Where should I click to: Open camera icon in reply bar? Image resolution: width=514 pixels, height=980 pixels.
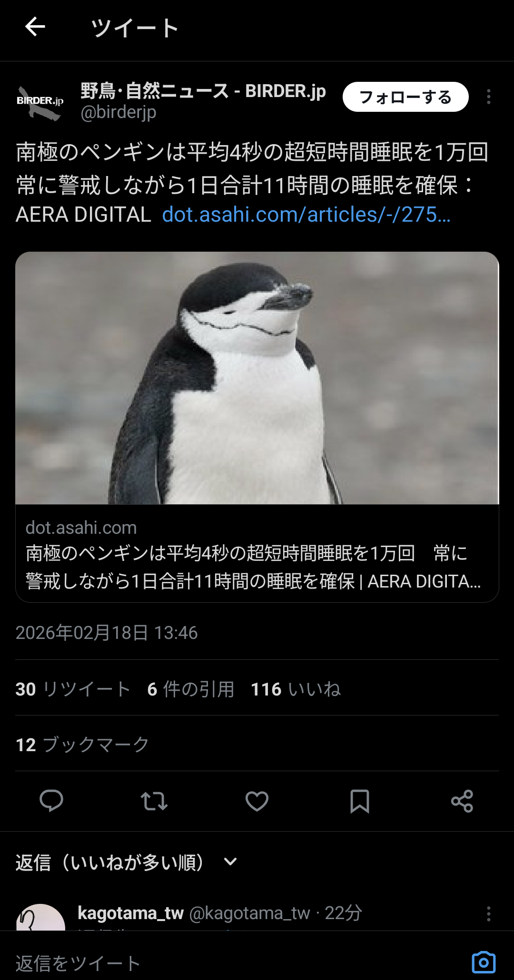coord(484,963)
